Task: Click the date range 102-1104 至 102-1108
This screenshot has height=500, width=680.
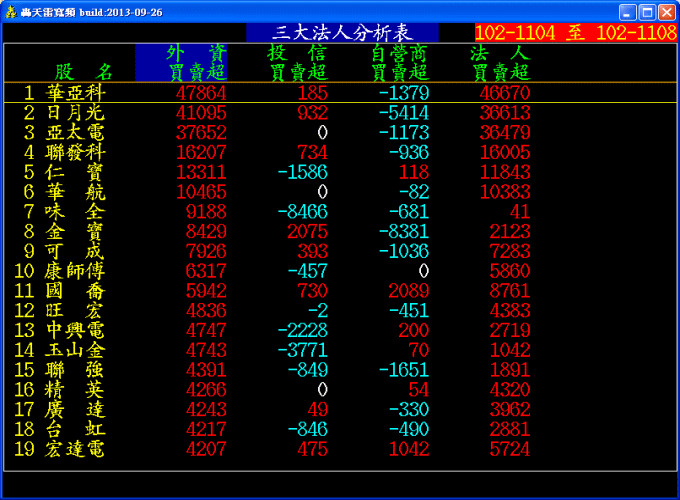Action: point(576,33)
